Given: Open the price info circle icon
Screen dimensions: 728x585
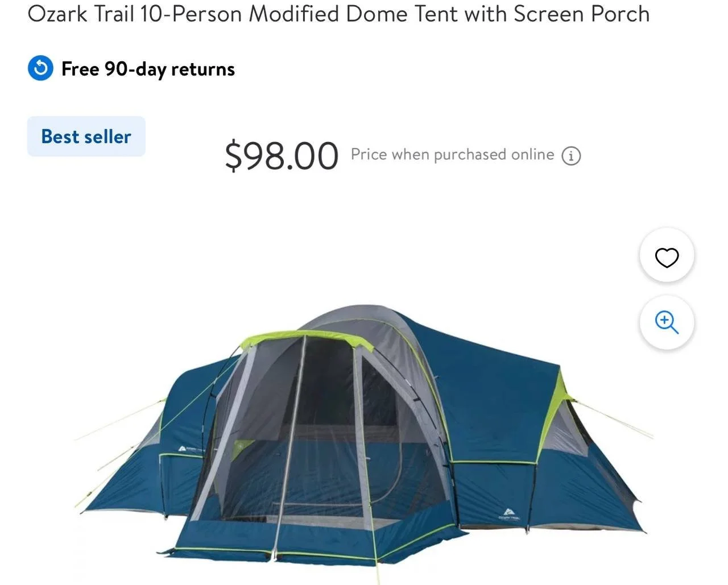Looking at the screenshot, I should point(571,156).
